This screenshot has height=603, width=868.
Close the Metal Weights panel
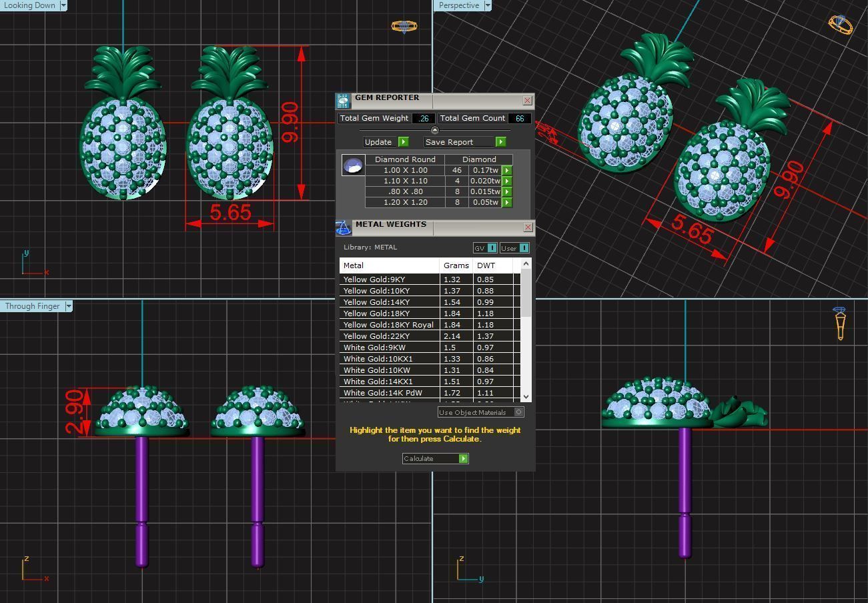[528, 227]
